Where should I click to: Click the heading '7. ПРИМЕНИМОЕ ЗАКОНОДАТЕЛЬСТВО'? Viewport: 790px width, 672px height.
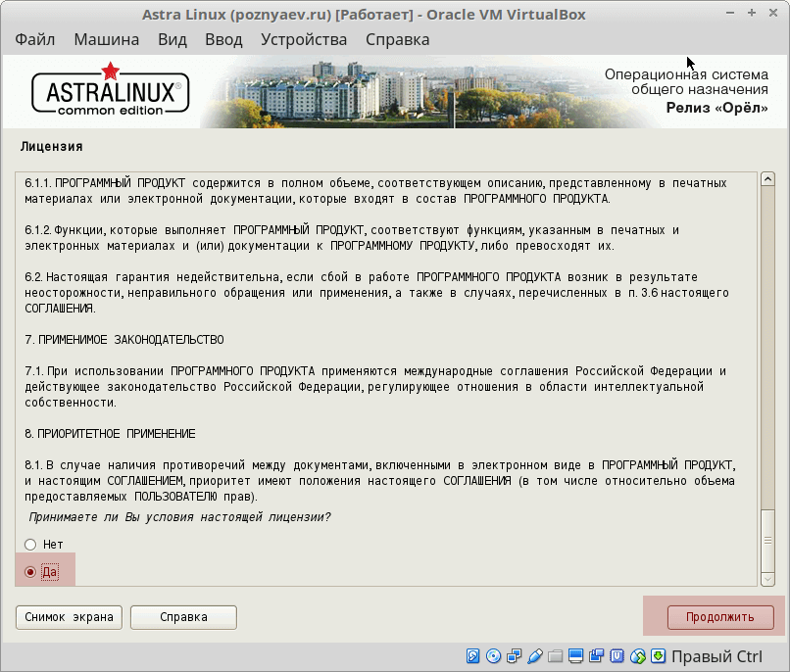[124, 340]
